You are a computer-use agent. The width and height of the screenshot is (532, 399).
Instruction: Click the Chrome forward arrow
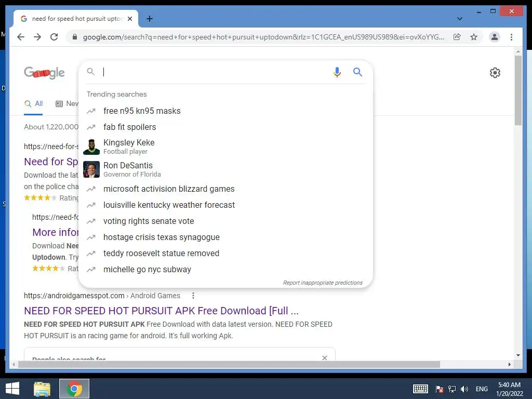(x=37, y=37)
